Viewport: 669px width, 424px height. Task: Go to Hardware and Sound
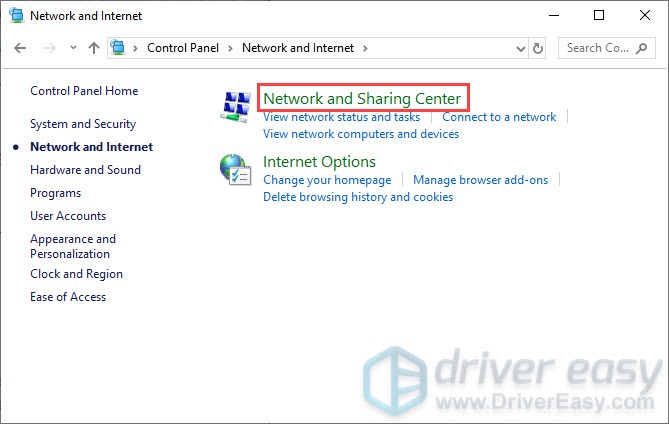coord(85,170)
